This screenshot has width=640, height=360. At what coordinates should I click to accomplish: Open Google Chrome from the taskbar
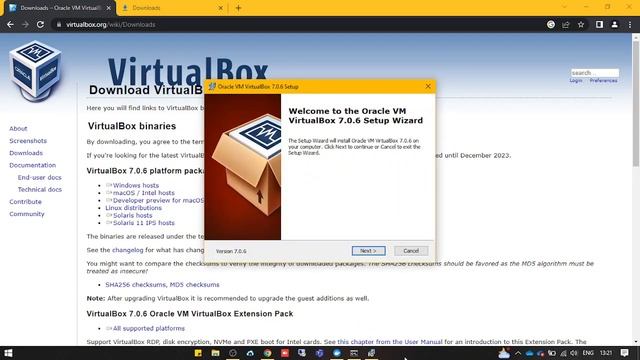[x=267, y=353]
